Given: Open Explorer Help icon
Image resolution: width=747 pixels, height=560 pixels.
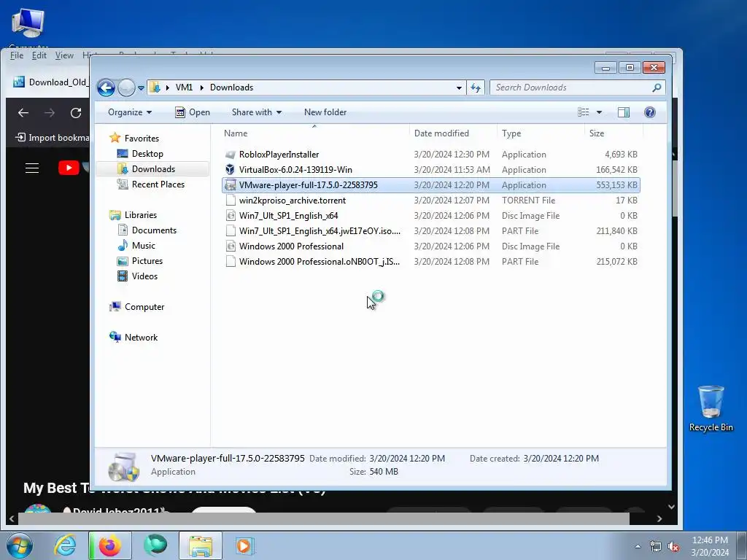Looking at the screenshot, I should click(x=650, y=112).
